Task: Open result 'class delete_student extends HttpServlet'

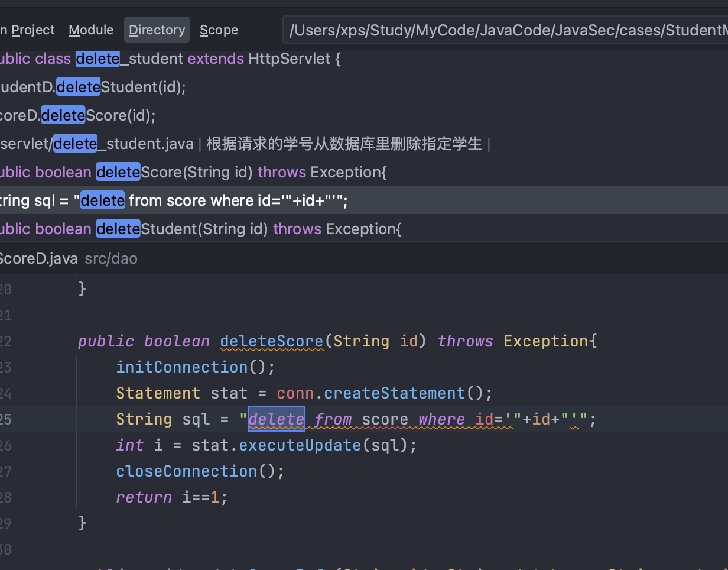Action: click(x=171, y=59)
